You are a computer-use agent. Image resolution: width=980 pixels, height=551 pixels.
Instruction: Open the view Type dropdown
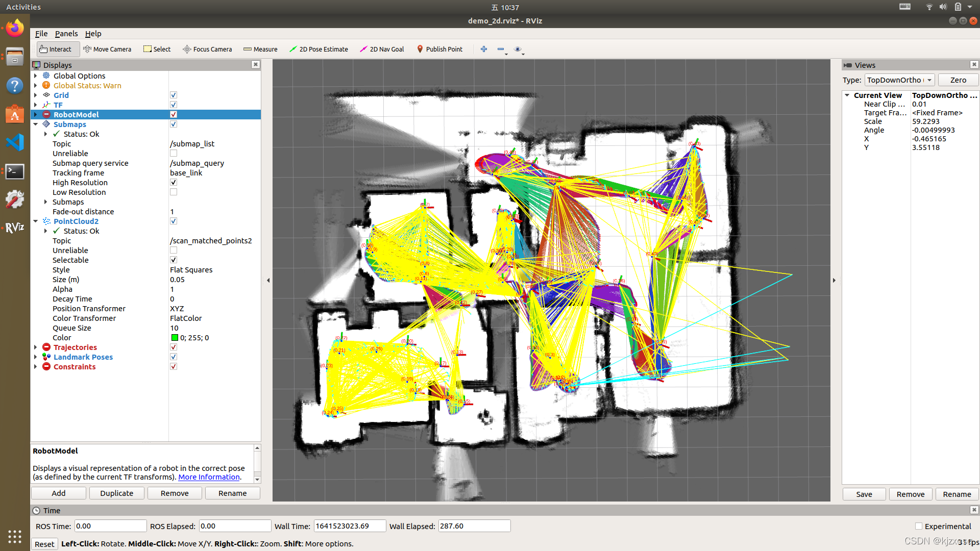pos(899,80)
